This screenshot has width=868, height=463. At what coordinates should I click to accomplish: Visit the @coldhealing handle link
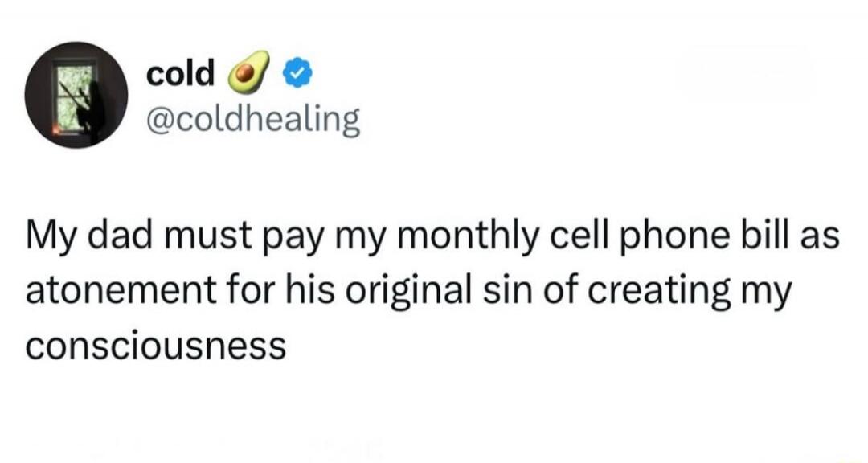click(x=252, y=120)
